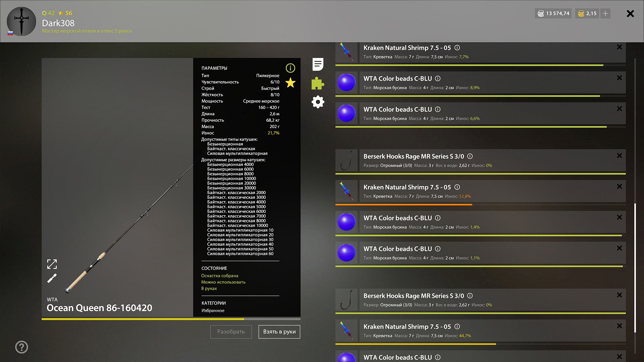Show info for Kraken Shrimp with 7,7% wear
Screen dimensions: 644x362
(x=457, y=48)
